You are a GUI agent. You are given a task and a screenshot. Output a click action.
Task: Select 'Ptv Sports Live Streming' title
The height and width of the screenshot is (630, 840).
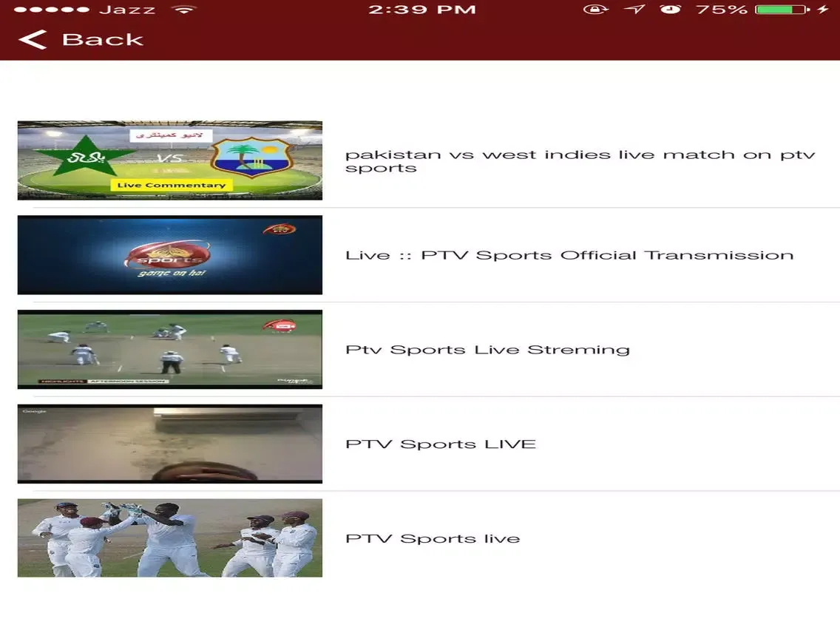487,350
